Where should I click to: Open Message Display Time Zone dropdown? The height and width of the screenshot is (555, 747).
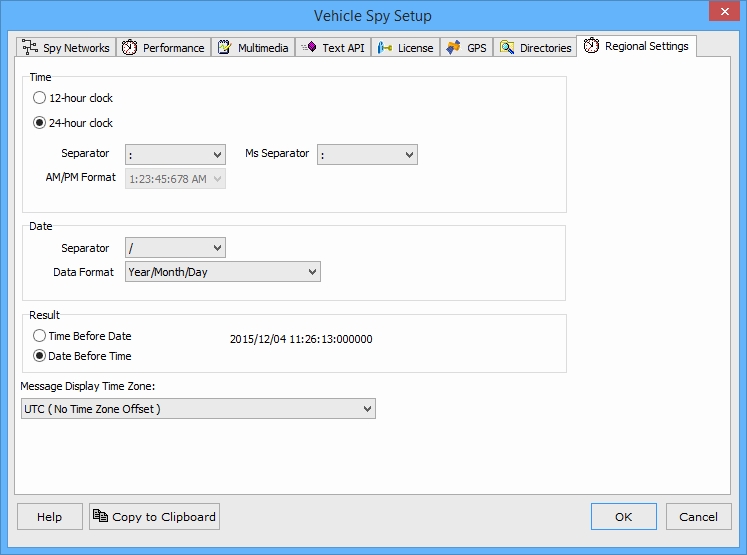198,408
